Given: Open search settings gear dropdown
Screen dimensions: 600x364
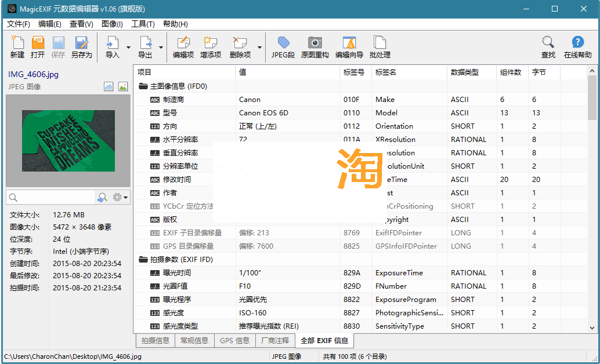Looking at the screenshot, I should [x=120, y=198].
